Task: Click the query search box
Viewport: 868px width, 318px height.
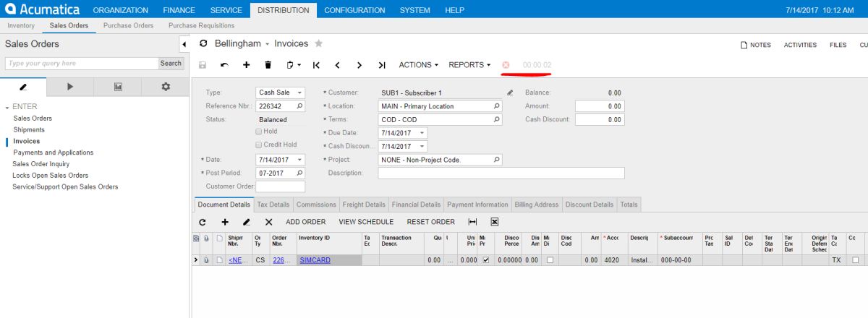Action: point(81,64)
